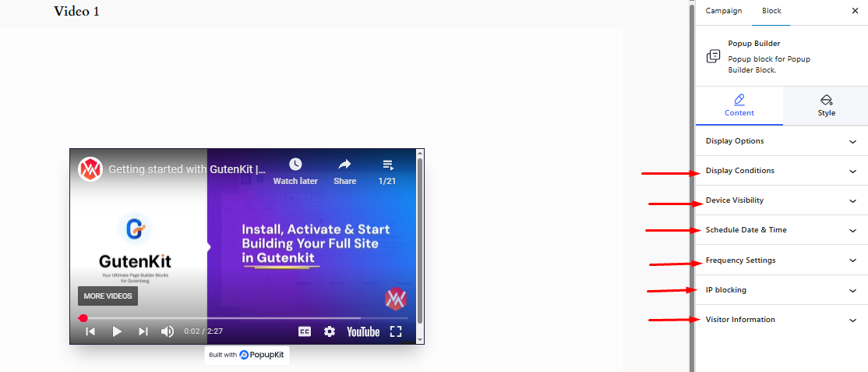Click the Video 1 title
The image size is (868, 372).
tap(76, 11)
